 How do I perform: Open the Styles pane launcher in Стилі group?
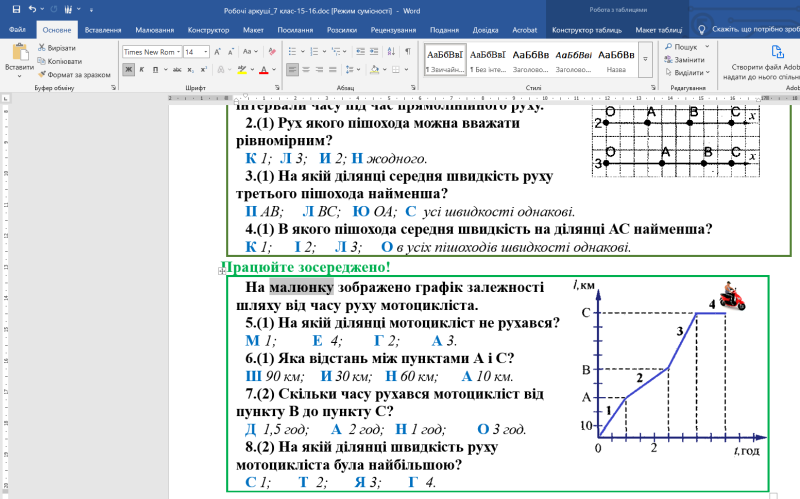point(654,88)
